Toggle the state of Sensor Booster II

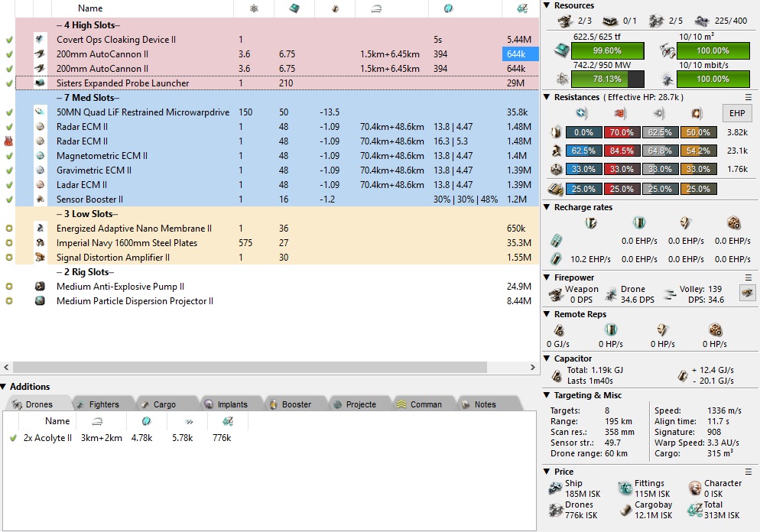9,199
